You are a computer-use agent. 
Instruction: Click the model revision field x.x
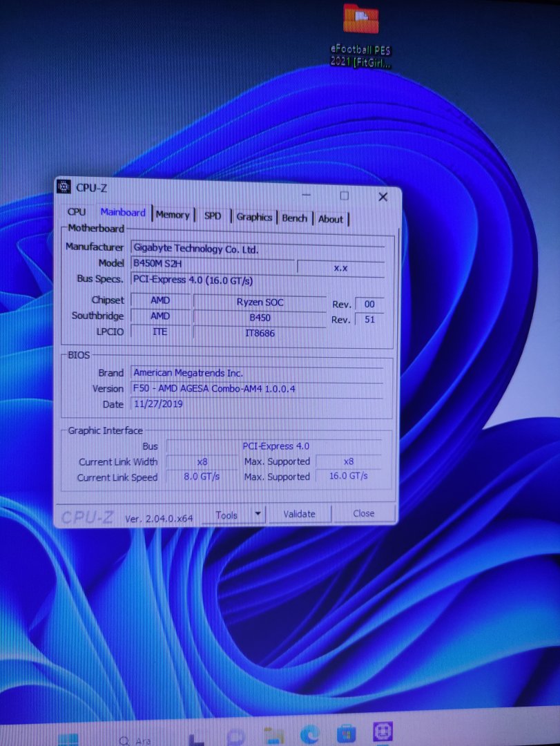340,268
